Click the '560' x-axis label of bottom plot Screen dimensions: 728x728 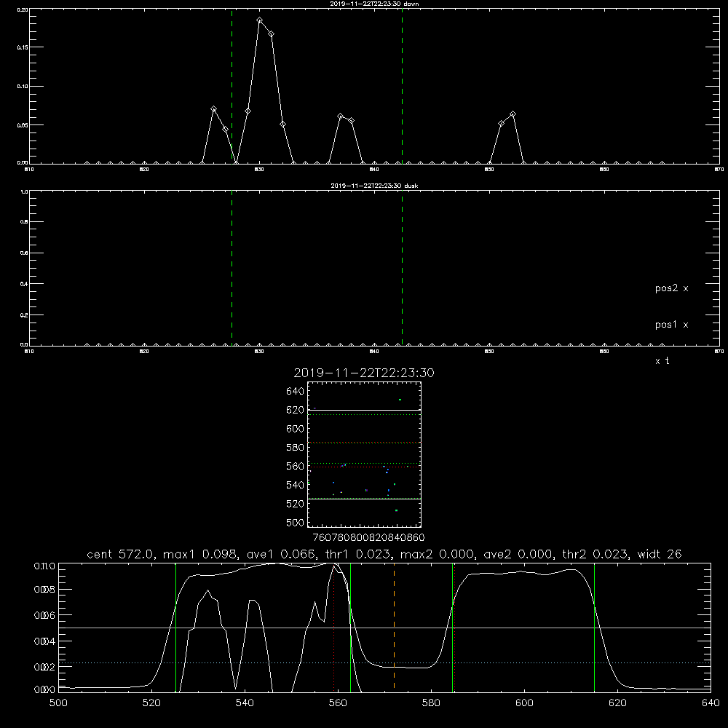point(338,703)
